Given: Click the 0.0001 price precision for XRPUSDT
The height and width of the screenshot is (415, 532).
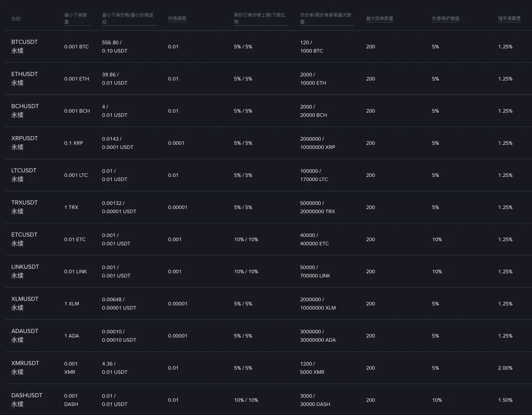Looking at the screenshot, I should click(176, 143).
